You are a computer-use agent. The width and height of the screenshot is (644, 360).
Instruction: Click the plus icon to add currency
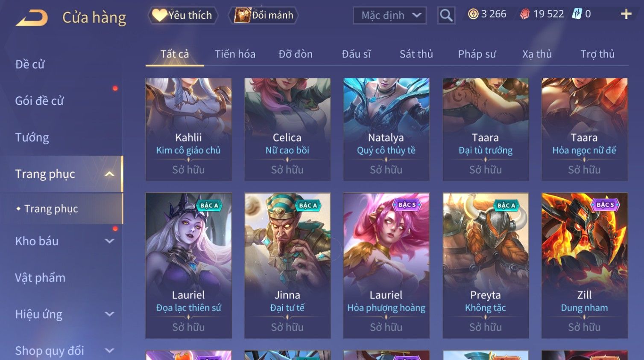pos(626,14)
